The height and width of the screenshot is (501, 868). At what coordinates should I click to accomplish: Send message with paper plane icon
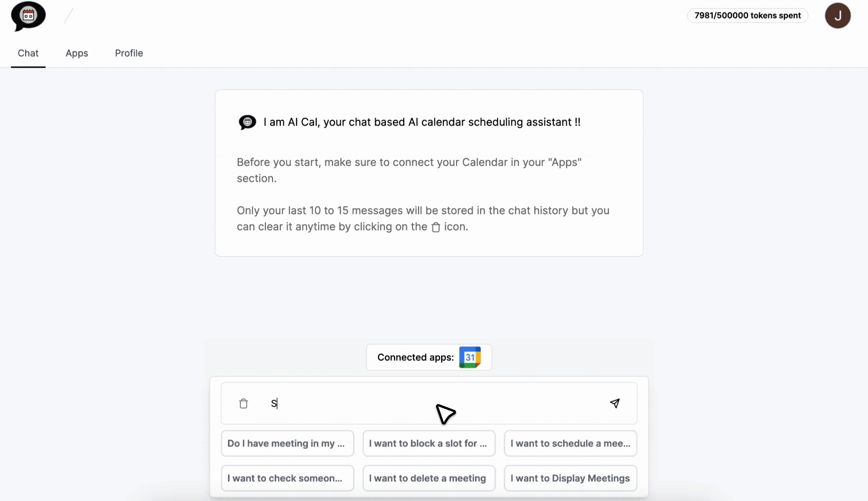pyautogui.click(x=615, y=403)
